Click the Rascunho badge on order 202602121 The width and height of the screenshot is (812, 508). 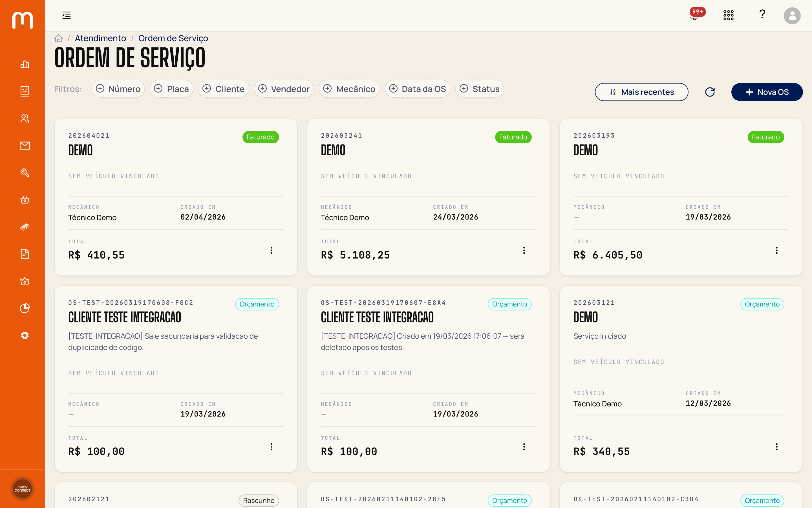[259, 500]
